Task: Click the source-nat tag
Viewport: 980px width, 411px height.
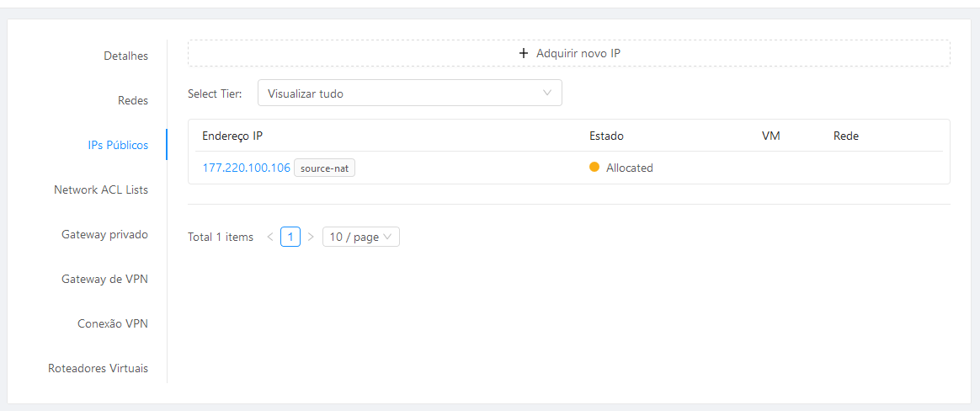Action: point(324,168)
